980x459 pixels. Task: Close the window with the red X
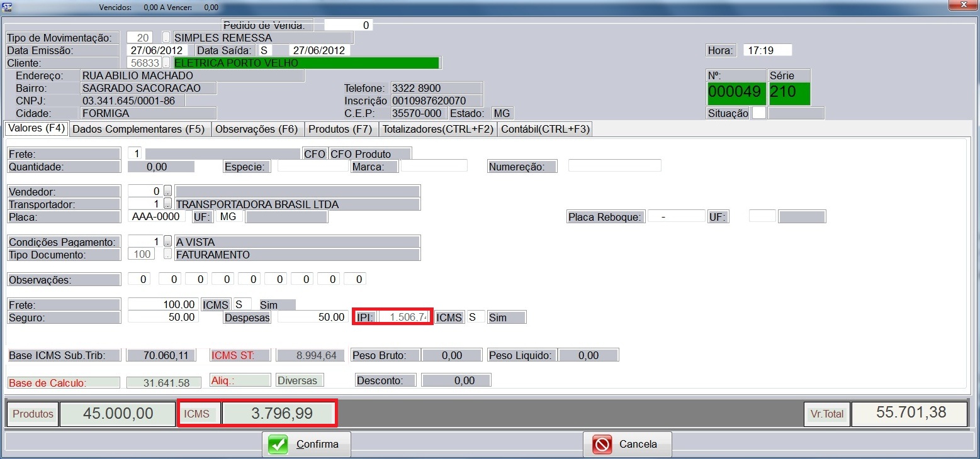pyautogui.click(x=963, y=5)
